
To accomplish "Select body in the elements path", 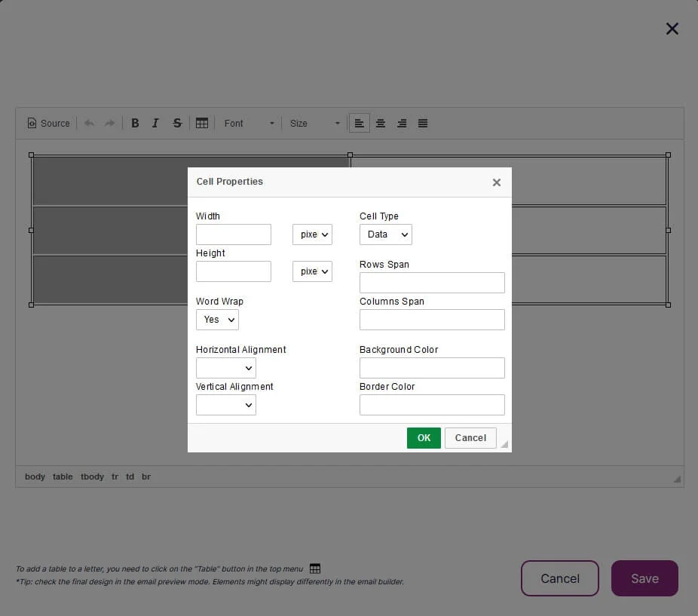I will 35,477.
